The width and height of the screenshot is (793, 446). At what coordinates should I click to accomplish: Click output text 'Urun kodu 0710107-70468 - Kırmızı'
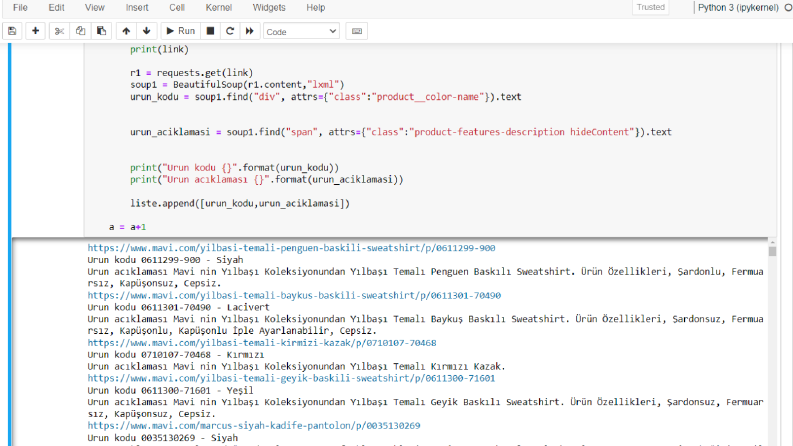click(x=175, y=355)
